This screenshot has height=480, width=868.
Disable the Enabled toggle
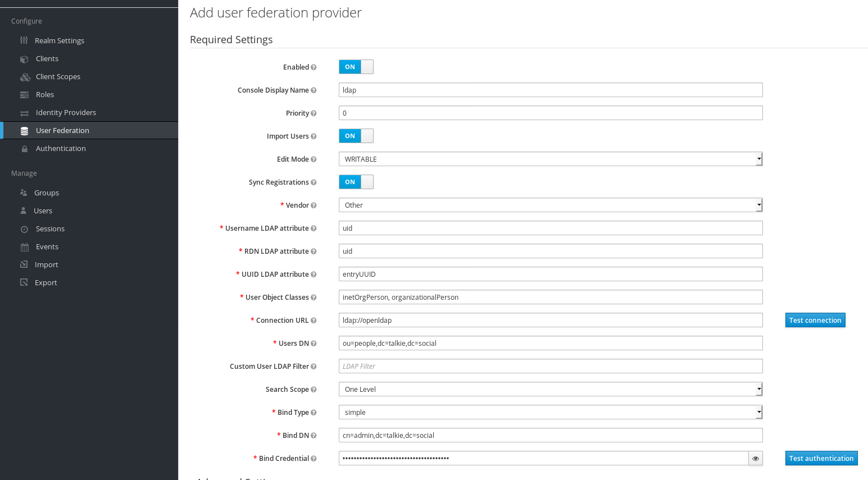pos(356,66)
